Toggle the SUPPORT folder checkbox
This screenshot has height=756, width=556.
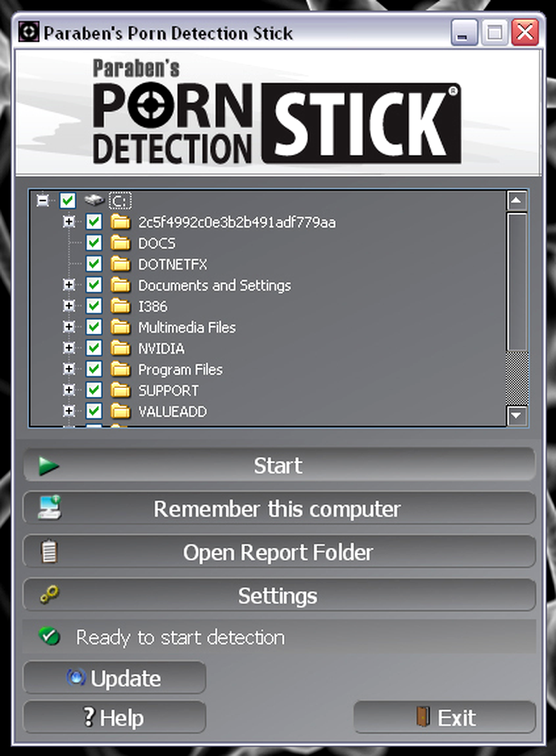[x=94, y=390]
